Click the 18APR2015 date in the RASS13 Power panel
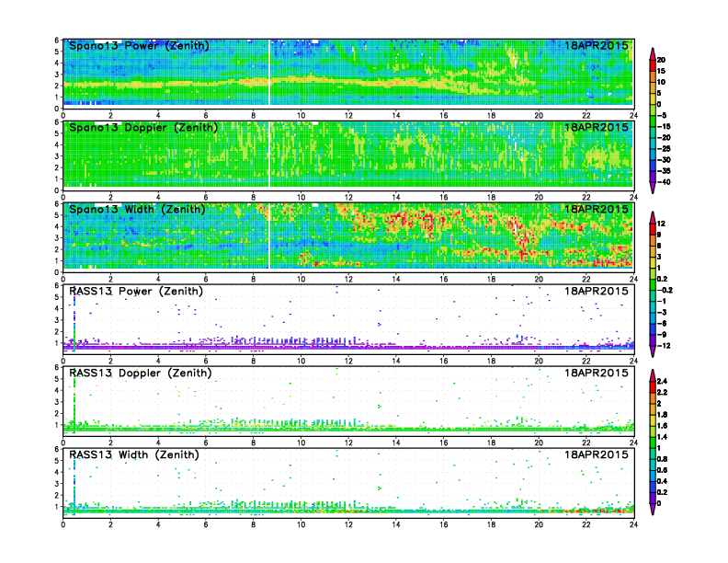728x563 pixels. (597, 291)
